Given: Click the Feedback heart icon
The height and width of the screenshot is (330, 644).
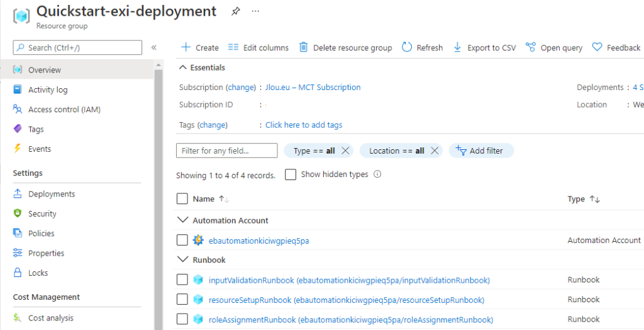Looking at the screenshot, I should (597, 47).
